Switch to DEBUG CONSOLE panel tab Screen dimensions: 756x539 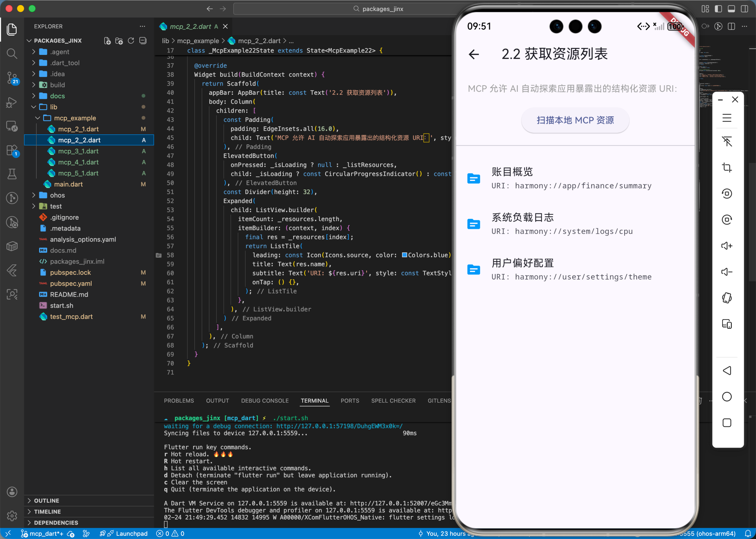[265, 401]
